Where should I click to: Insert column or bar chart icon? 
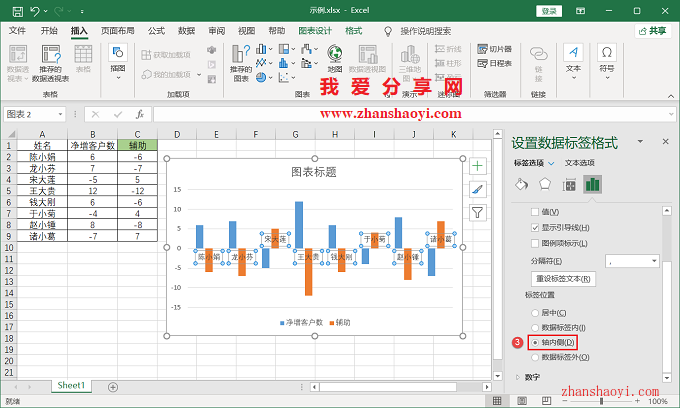click(x=261, y=49)
